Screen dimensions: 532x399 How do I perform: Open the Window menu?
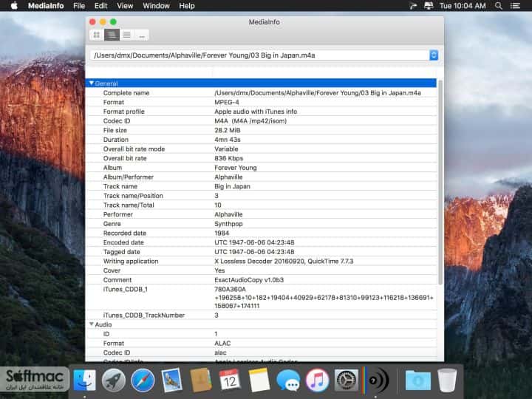pyautogui.click(x=156, y=6)
